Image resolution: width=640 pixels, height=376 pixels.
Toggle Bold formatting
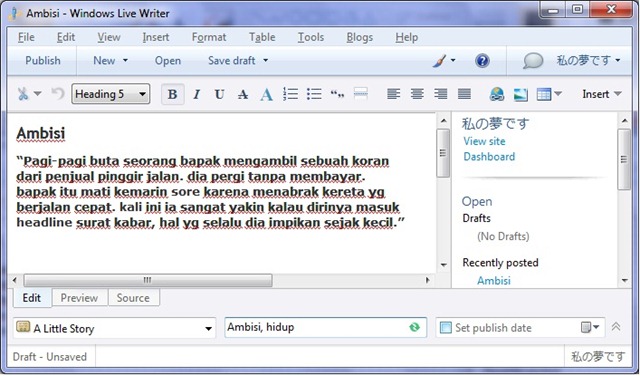[x=172, y=94]
